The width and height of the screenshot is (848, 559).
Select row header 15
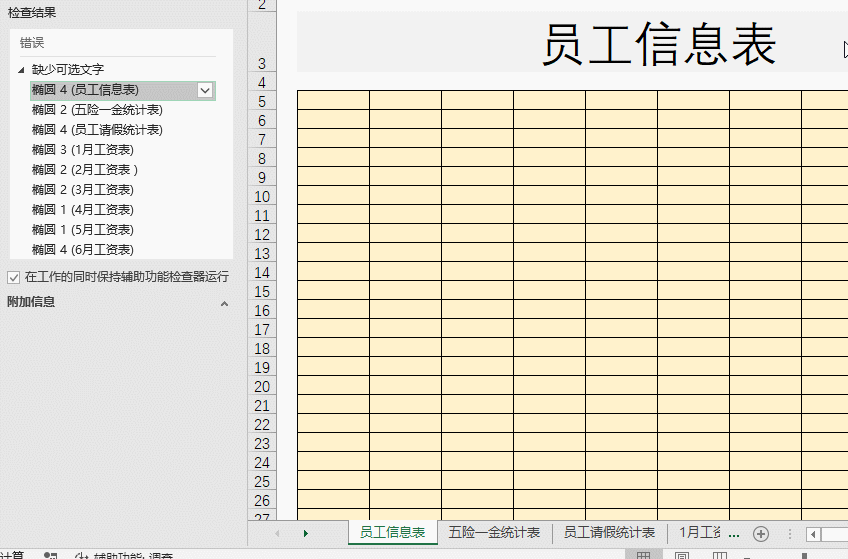coord(262,291)
